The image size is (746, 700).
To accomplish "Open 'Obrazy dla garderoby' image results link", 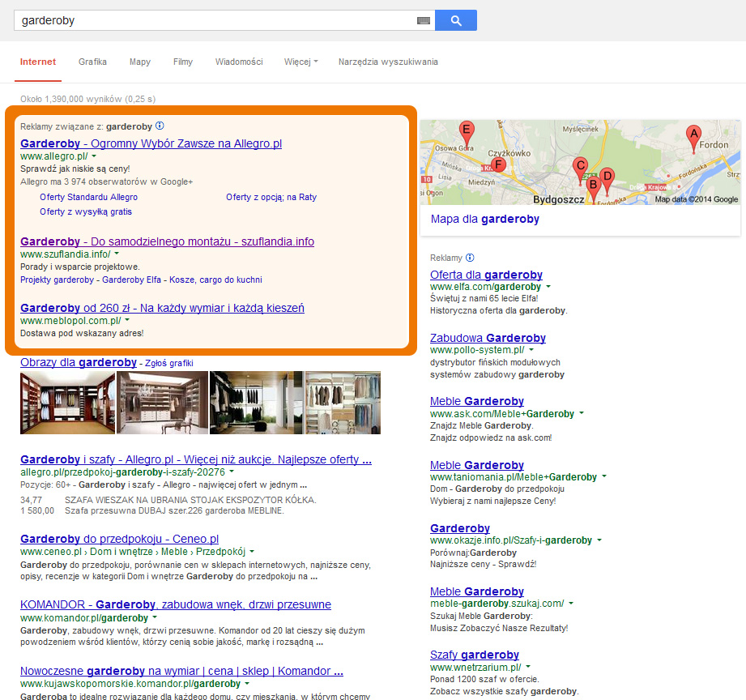I will coord(79,362).
